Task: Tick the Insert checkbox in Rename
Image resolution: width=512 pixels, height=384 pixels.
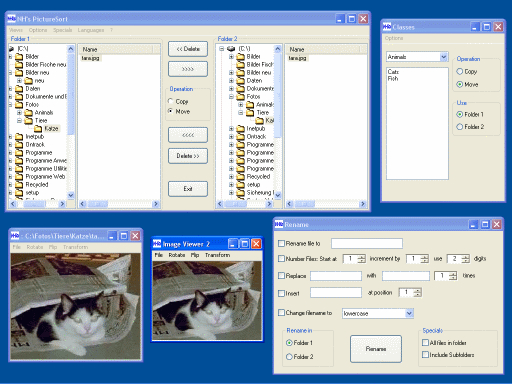Action: (x=281, y=293)
